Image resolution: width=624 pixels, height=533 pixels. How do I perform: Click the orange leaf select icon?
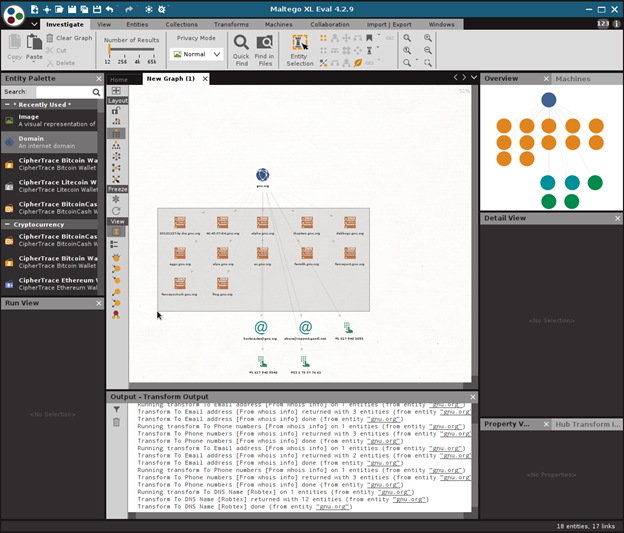coord(358,63)
